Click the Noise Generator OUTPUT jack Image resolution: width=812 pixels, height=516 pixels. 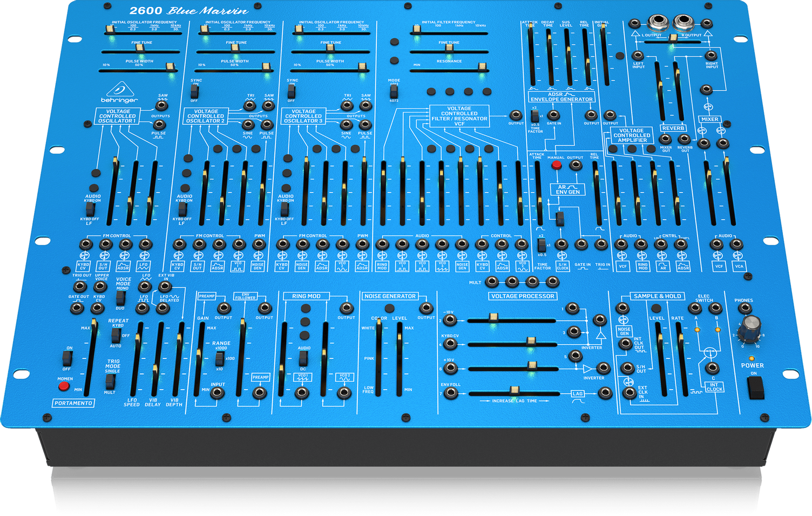pyautogui.click(x=427, y=308)
